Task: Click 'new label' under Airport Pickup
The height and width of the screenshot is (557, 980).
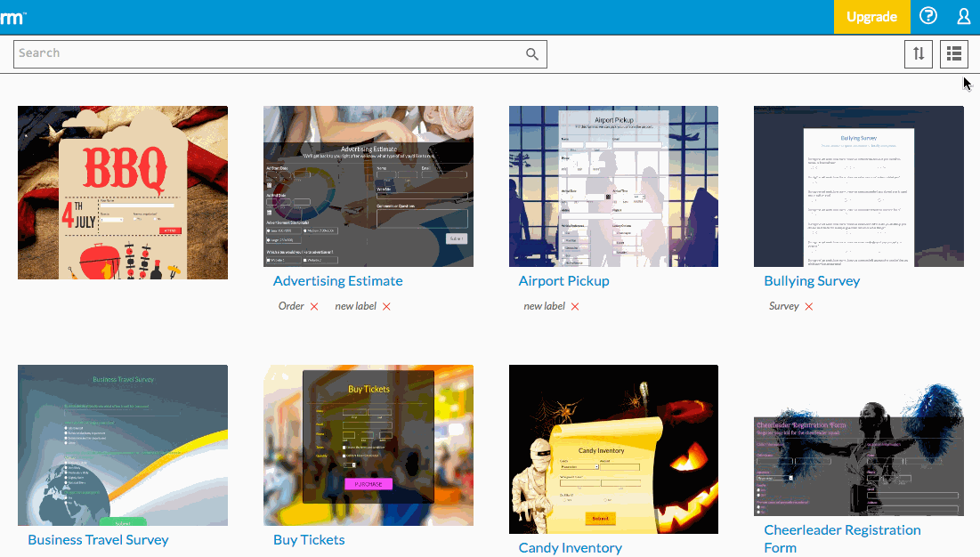Action: [545, 306]
